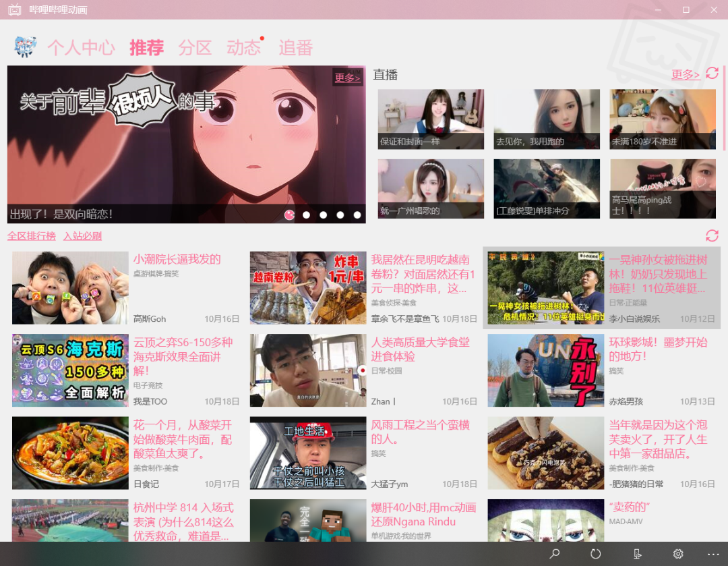Click title 环球影城！噩梦开始的地方！
728x566 pixels.
[658, 349]
